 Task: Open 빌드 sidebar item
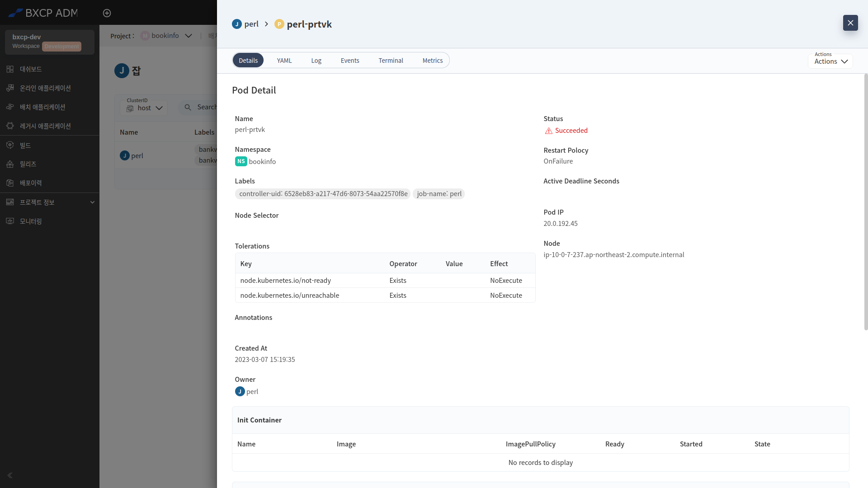click(50, 145)
